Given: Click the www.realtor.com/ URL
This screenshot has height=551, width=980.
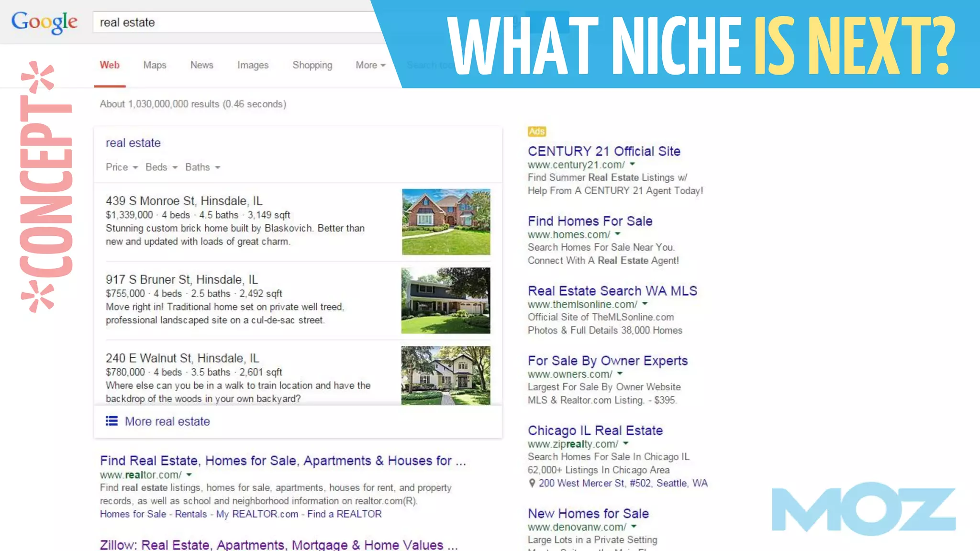Looking at the screenshot, I should click(141, 475).
